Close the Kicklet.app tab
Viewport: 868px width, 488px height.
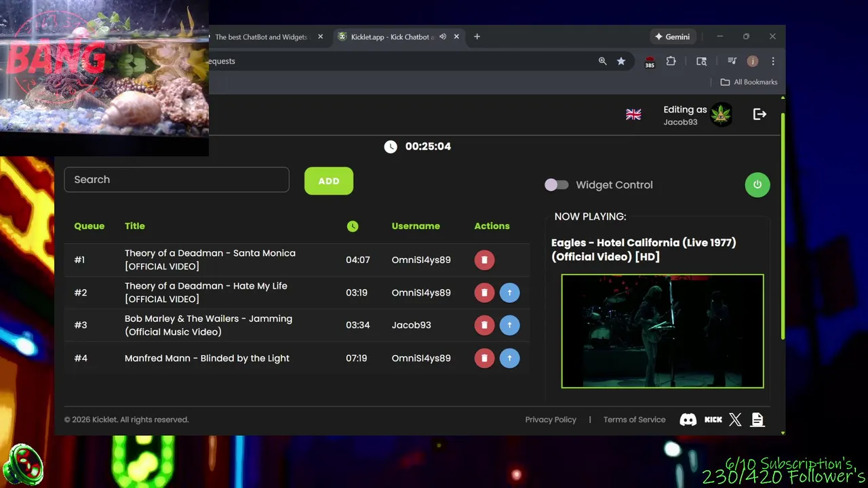pyautogui.click(x=457, y=37)
